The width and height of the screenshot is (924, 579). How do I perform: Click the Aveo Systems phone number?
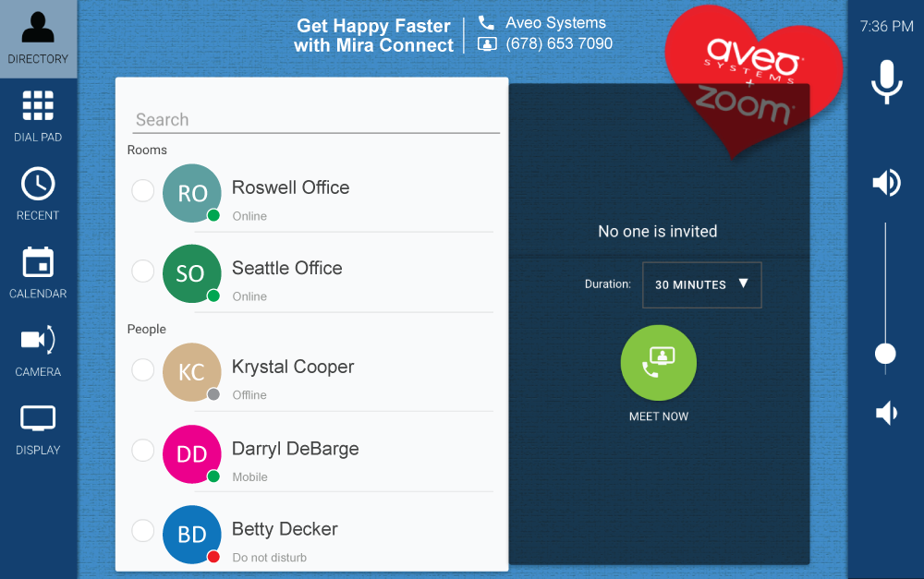coord(558,43)
